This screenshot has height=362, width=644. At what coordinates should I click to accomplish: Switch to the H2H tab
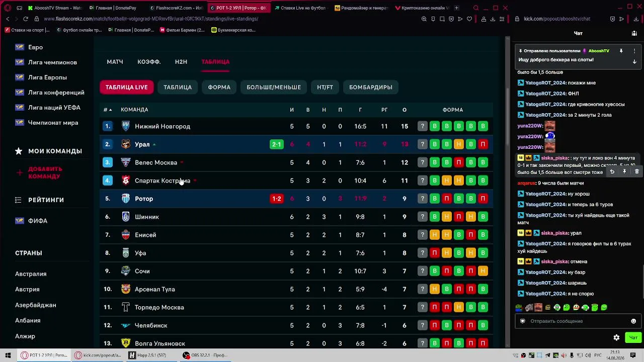(x=181, y=62)
